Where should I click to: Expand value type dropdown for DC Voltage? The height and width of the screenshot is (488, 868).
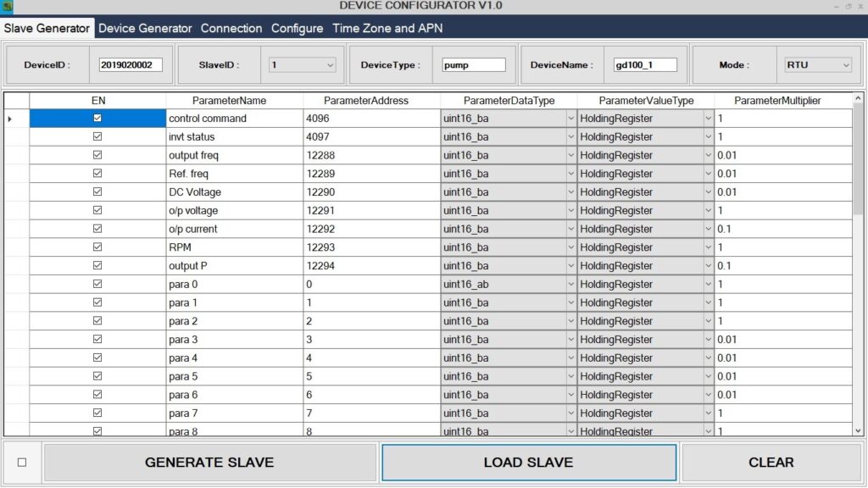click(x=708, y=192)
